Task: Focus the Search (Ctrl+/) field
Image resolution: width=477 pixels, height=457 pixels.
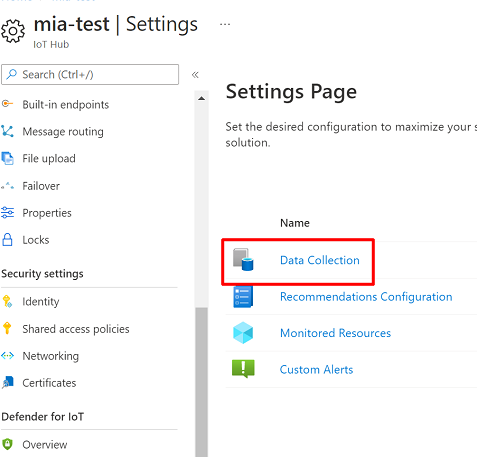Action: click(90, 74)
